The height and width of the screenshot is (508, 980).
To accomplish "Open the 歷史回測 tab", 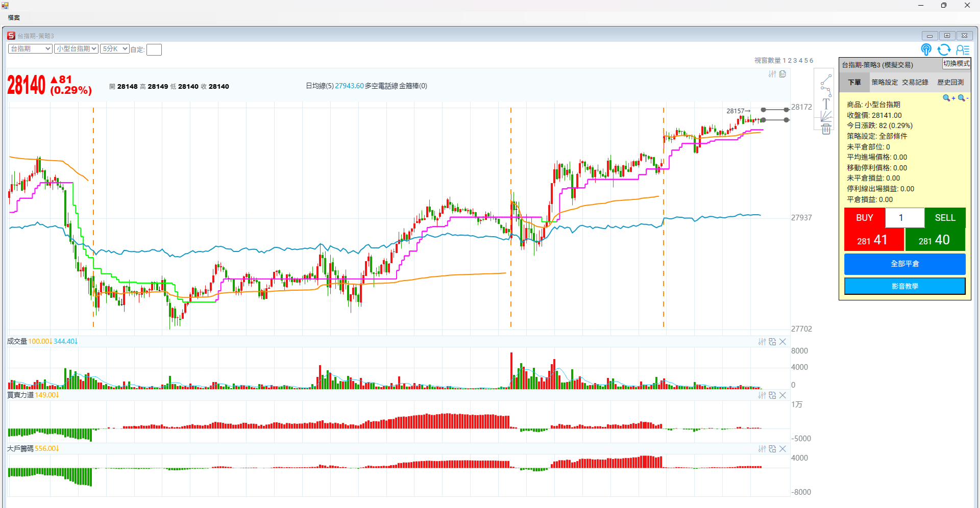I will [x=950, y=82].
